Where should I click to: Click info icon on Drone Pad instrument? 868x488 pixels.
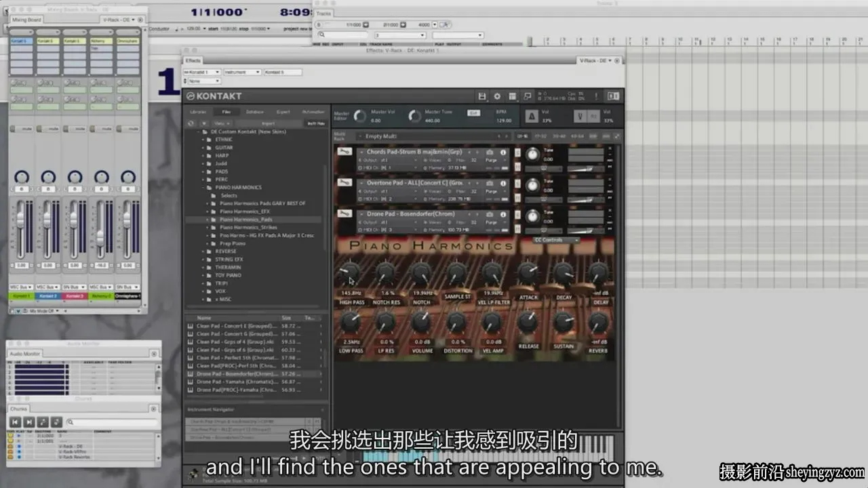503,214
